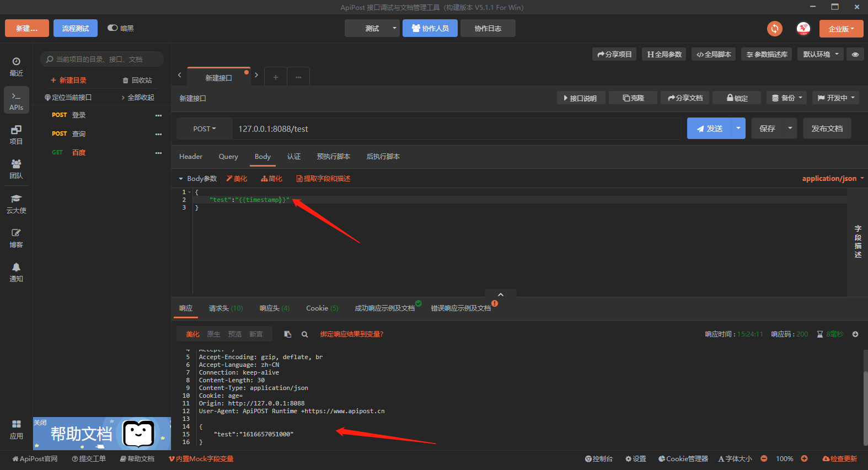This screenshot has height=470, width=868.
Task: Open the tab overflow ellipsis menu
Action: click(298, 77)
